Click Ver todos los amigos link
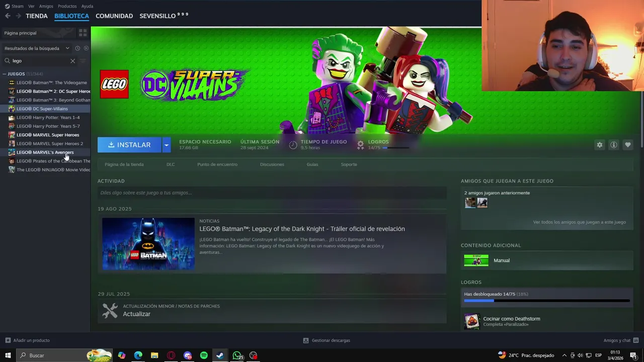 point(580,222)
